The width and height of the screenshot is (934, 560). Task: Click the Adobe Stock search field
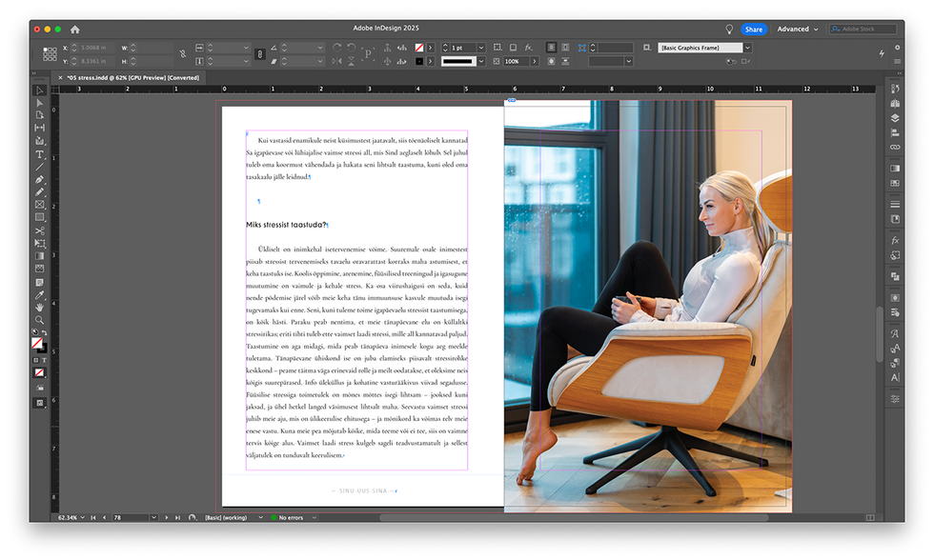[x=863, y=30]
